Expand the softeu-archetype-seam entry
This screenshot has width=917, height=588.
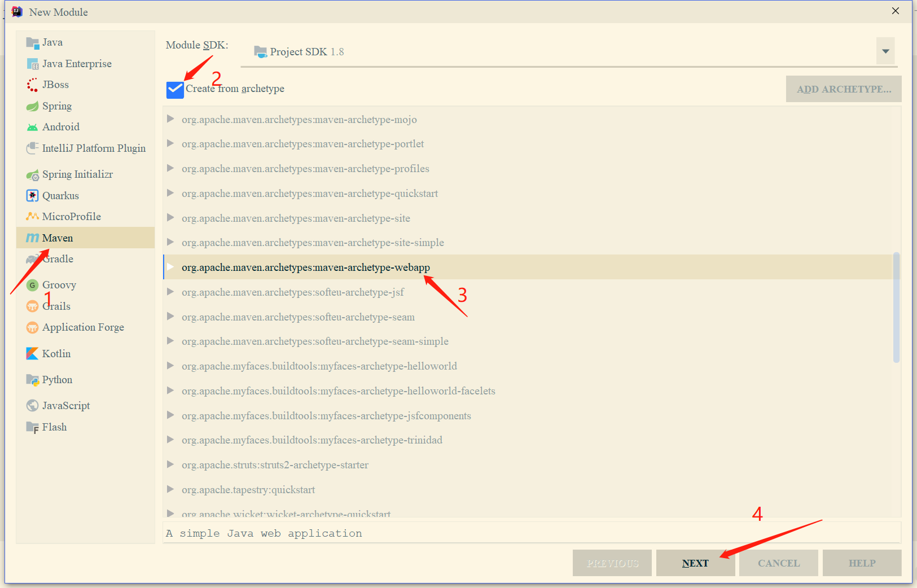tap(170, 317)
